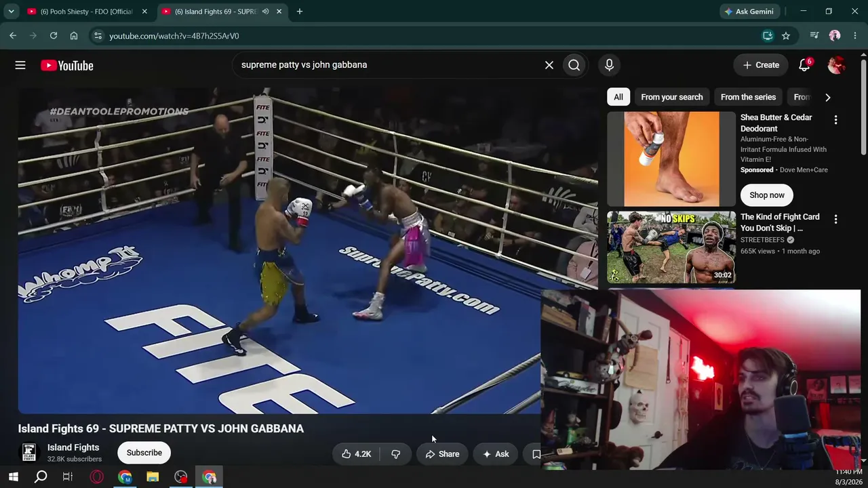Start voice search with the microphone icon
Screen dimensions: 868x488
point(609,65)
